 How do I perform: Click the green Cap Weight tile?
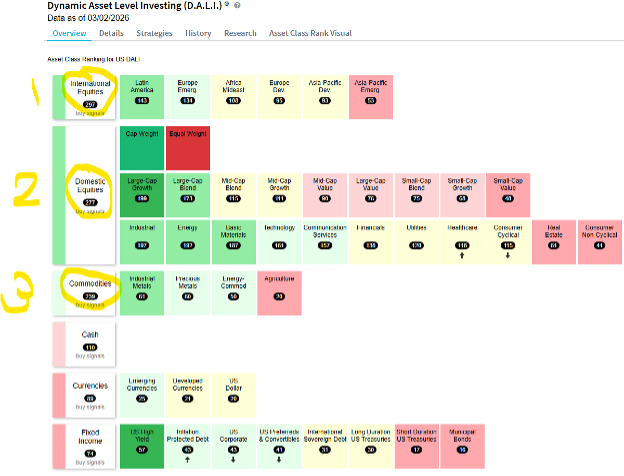click(x=141, y=146)
